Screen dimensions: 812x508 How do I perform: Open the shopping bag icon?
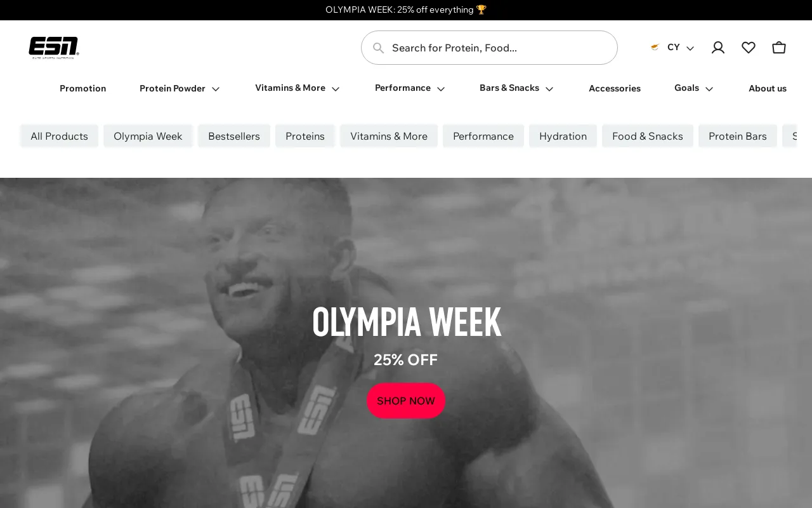pos(779,48)
